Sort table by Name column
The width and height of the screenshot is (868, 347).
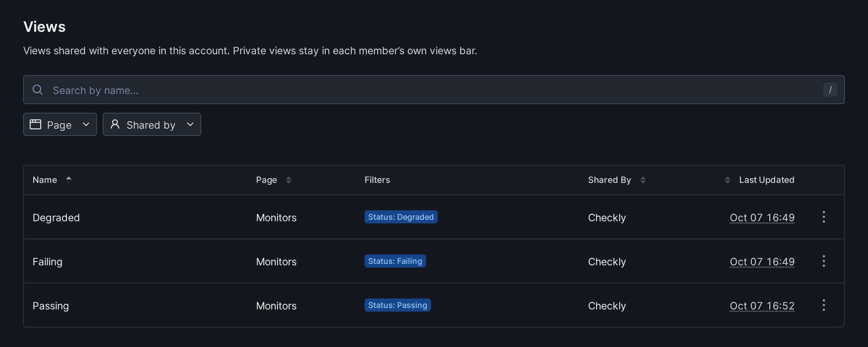pos(52,180)
